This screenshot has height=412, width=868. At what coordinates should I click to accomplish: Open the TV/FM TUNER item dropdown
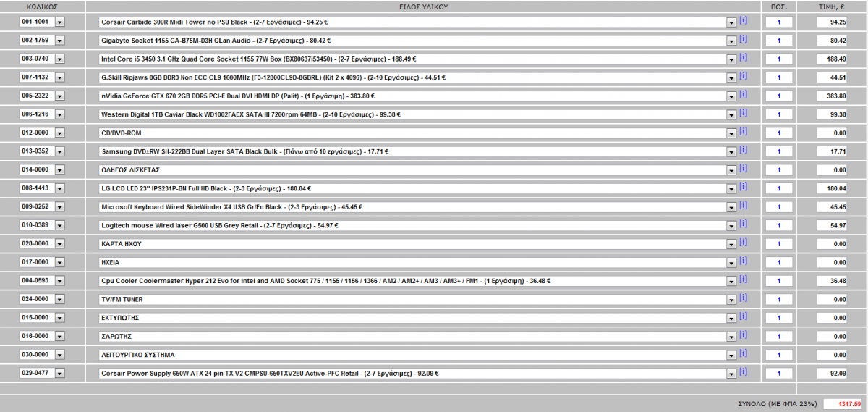click(x=731, y=300)
